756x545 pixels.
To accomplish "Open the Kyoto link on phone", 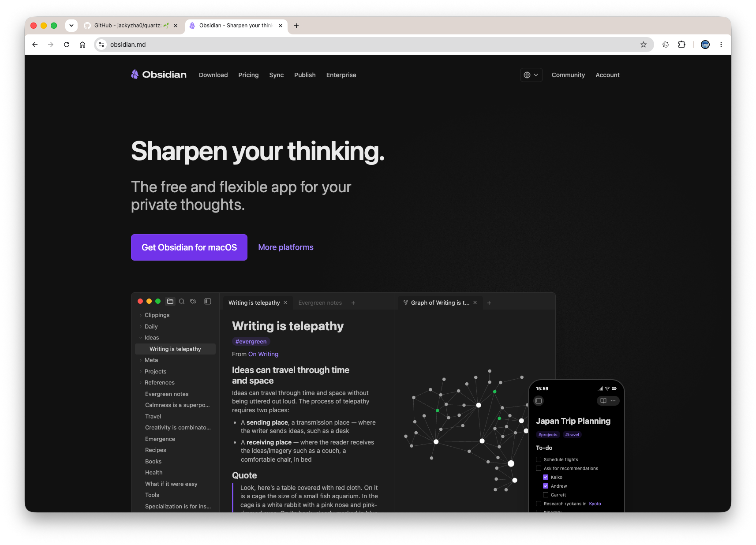I will 595,504.
